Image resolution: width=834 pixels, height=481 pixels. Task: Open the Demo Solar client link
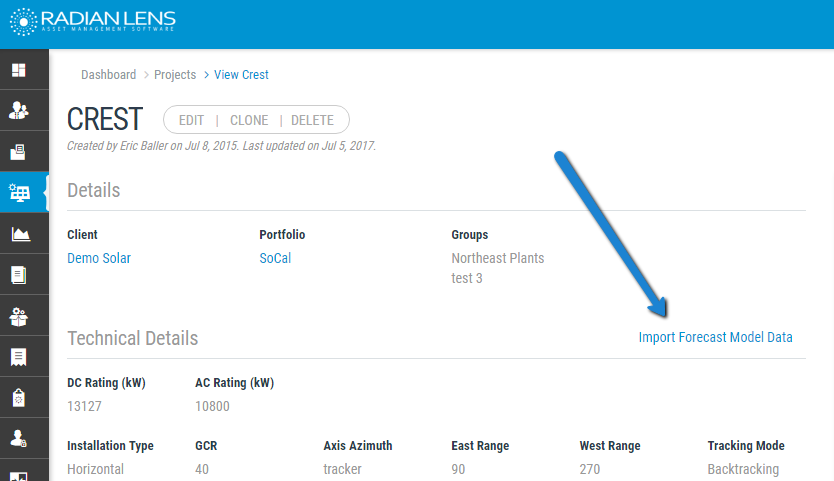coord(99,258)
